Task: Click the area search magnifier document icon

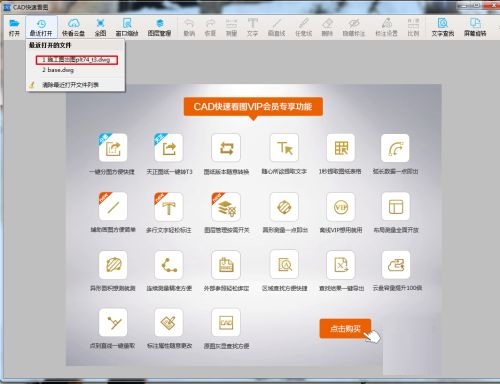Action: (x=284, y=265)
